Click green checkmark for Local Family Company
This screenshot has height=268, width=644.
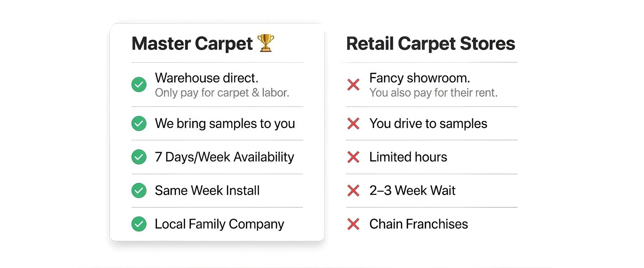(139, 224)
